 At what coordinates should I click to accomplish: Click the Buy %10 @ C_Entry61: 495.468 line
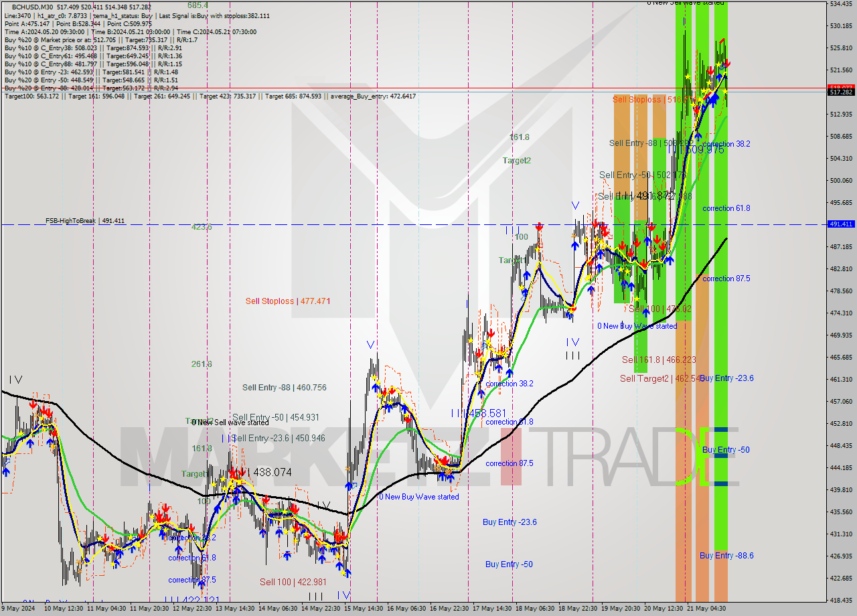coord(93,56)
